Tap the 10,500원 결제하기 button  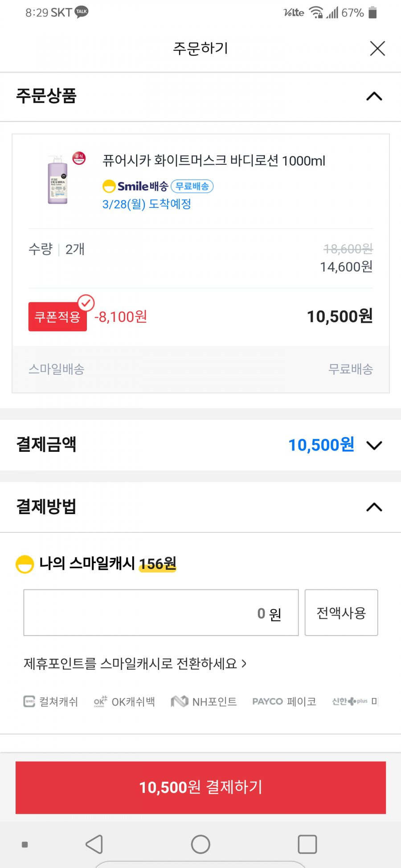point(200,787)
